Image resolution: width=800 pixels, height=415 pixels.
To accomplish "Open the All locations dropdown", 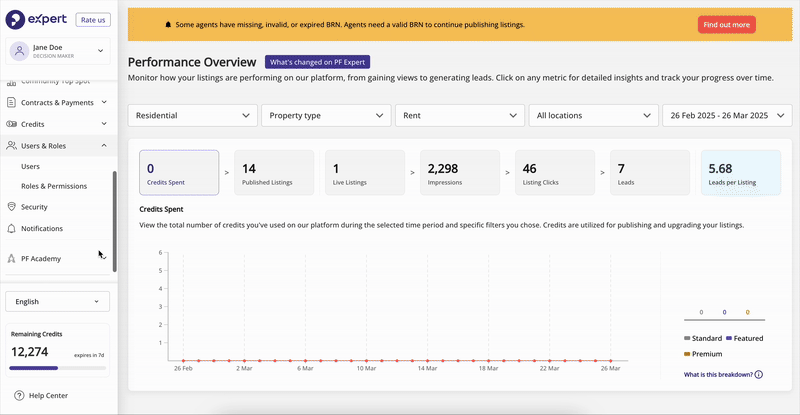I will (x=593, y=115).
